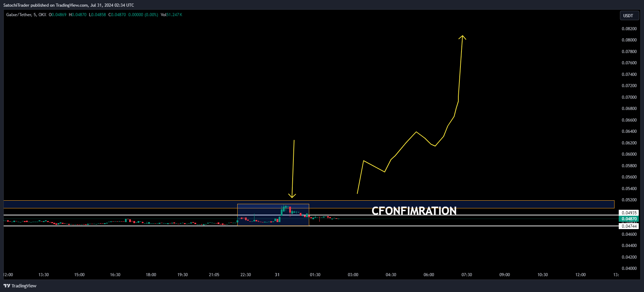The image size is (644, 292).
Task: Click the low value L0.04858
Action: [x=97, y=15]
